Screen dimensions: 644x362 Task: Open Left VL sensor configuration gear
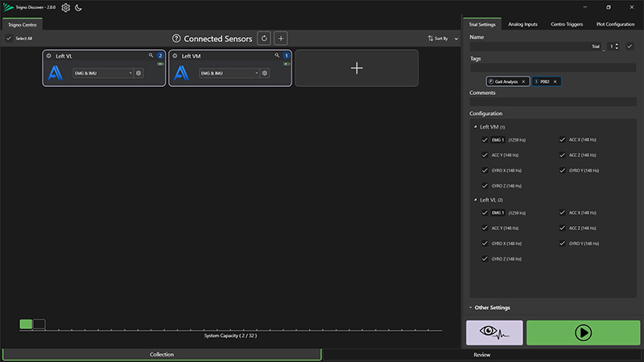(x=138, y=73)
